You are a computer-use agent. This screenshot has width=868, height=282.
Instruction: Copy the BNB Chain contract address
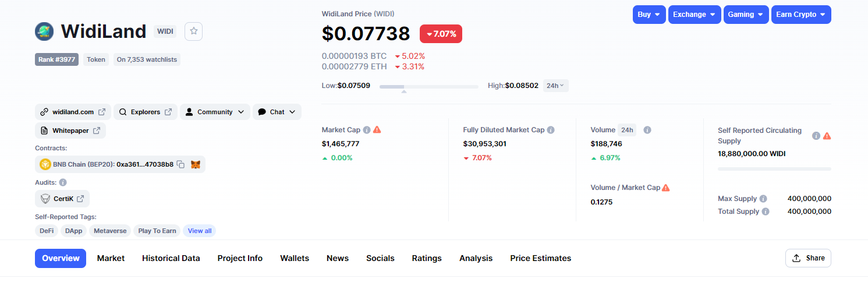click(x=180, y=165)
